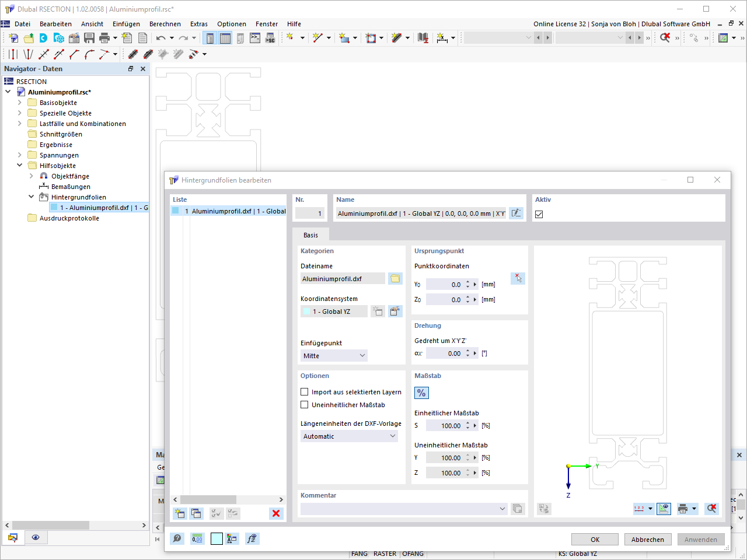Click the edit name icon beside Name field

pyautogui.click(x=516, y=213)
